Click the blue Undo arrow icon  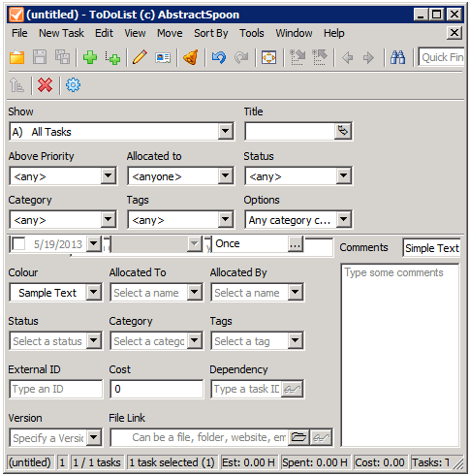click(219, 58)
